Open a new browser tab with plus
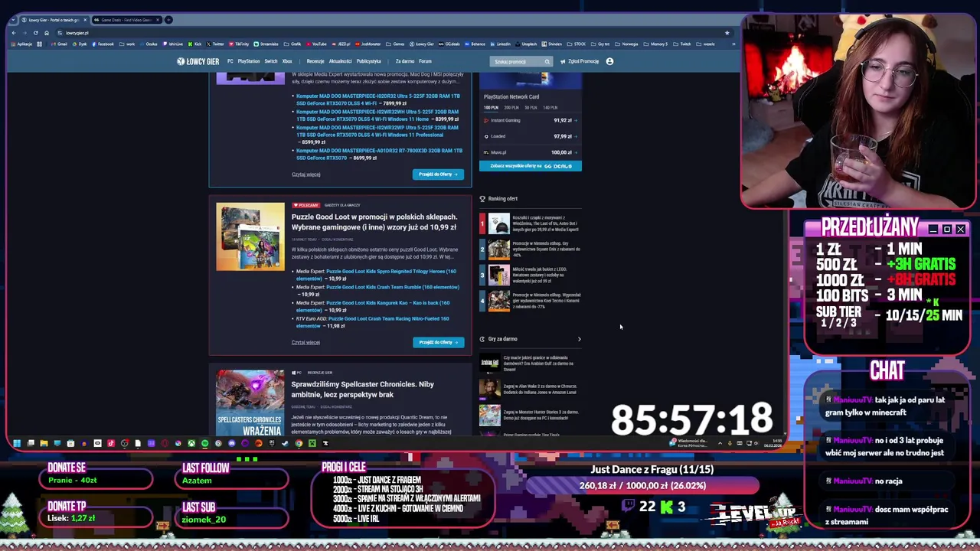This screenshot has height=551, width=980. [x=168, y=20]
